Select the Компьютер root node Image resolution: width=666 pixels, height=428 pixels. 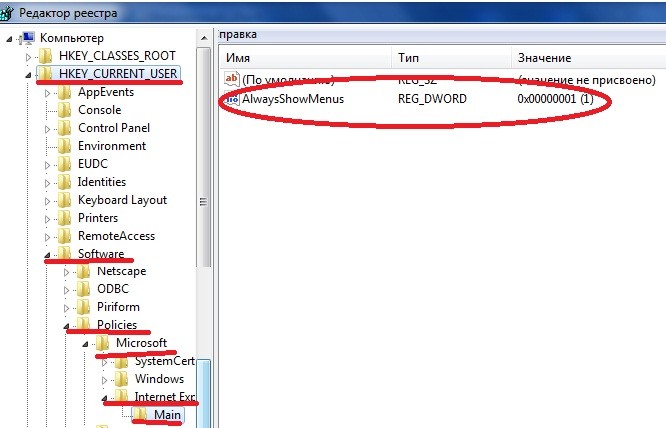tap(72, 38)
